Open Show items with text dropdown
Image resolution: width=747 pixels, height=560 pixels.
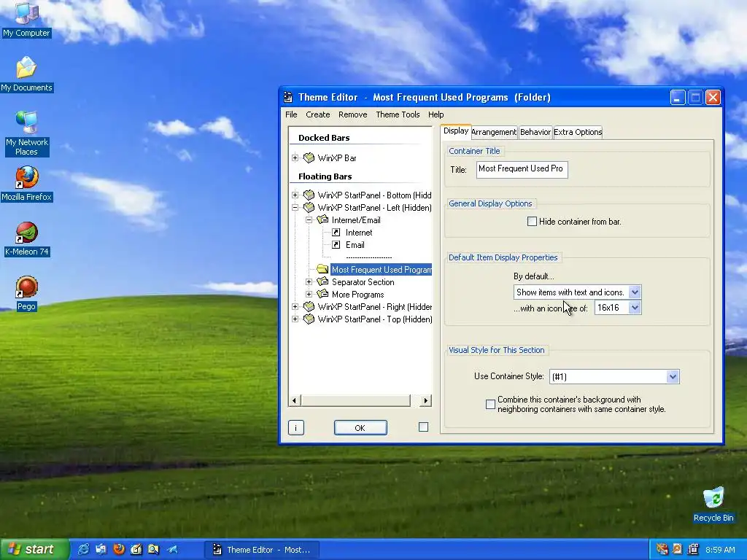click(x=635, y=292)
